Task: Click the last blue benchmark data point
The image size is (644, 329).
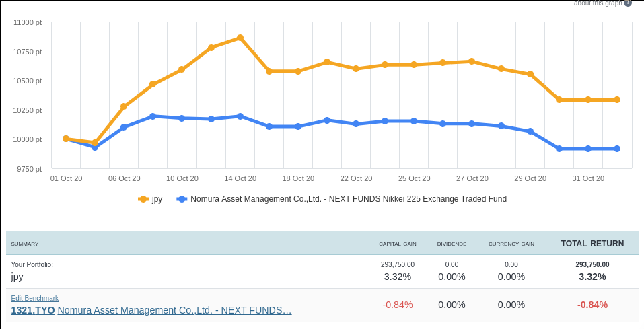Action: pyautogui.click(x=617, y=149)
